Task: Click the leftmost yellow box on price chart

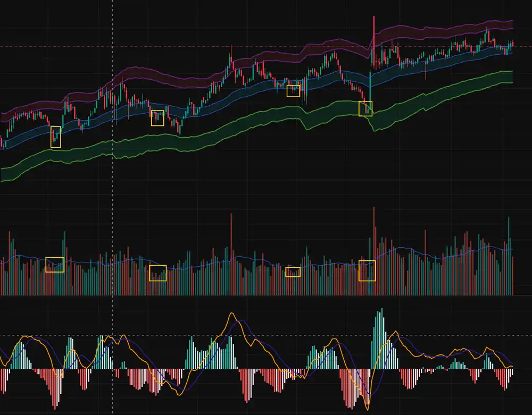Action: click(56, 137)
